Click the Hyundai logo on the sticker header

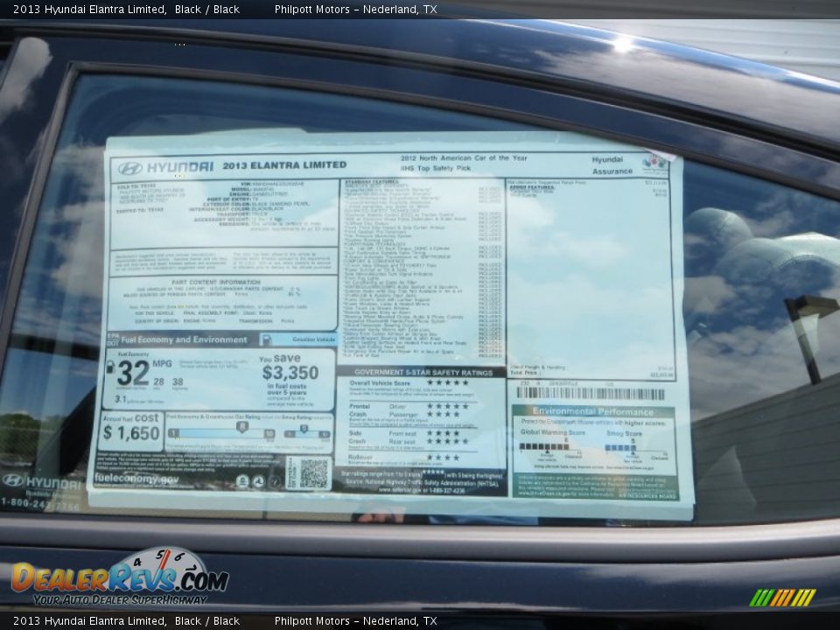pyautogui.click(x=130, y=168)
